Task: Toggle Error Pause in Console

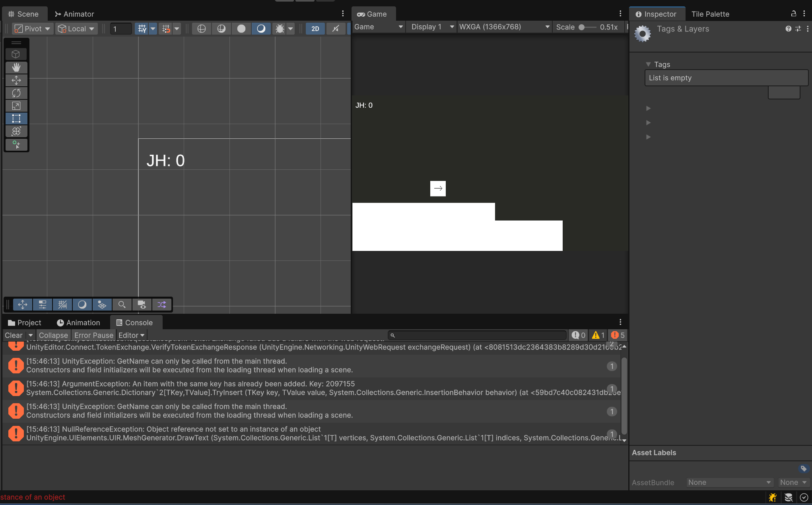Action: click(x=94, y=335)
